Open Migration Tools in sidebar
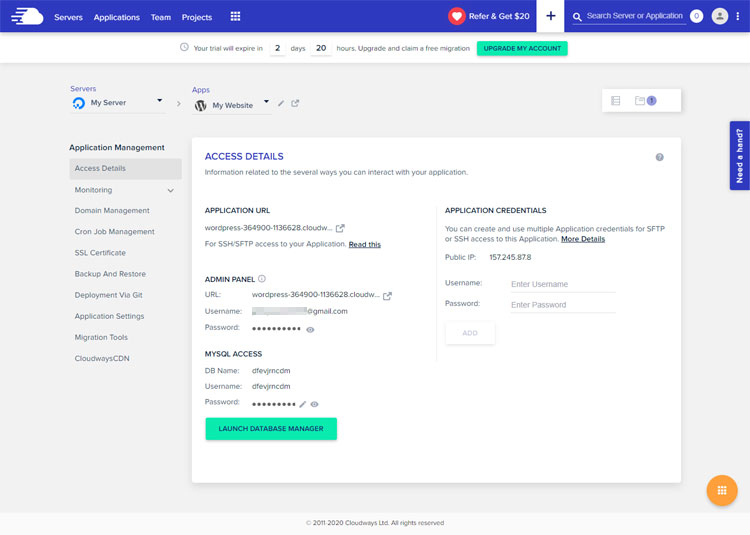The width and height of the screenshot is (750, 535). (x=101, y=337)
